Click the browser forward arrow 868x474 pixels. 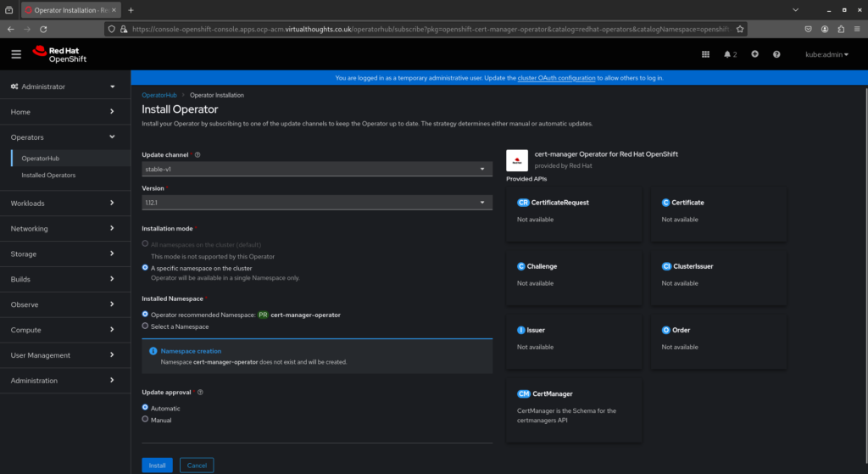pyautogui.click(x=27, y=30)
